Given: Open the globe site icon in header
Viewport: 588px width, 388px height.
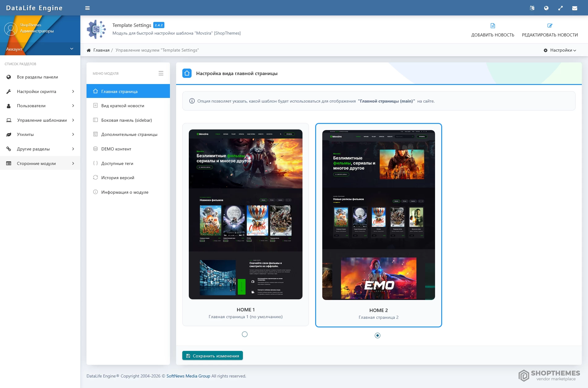Looking at the screenshot, I should click(x=546, y=8).
